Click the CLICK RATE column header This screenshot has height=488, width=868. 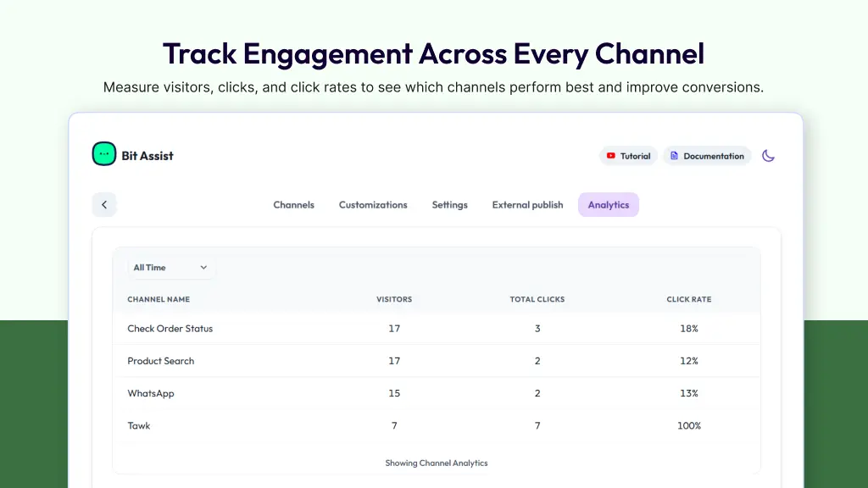(x=688, y=299)
